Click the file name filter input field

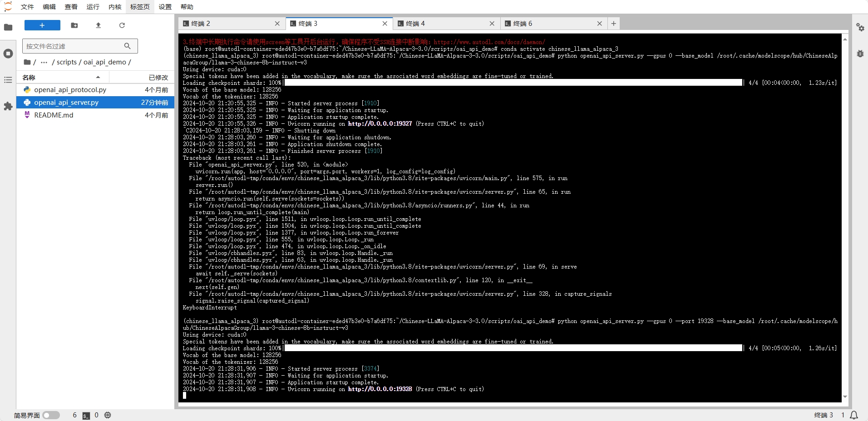point(74,46)
